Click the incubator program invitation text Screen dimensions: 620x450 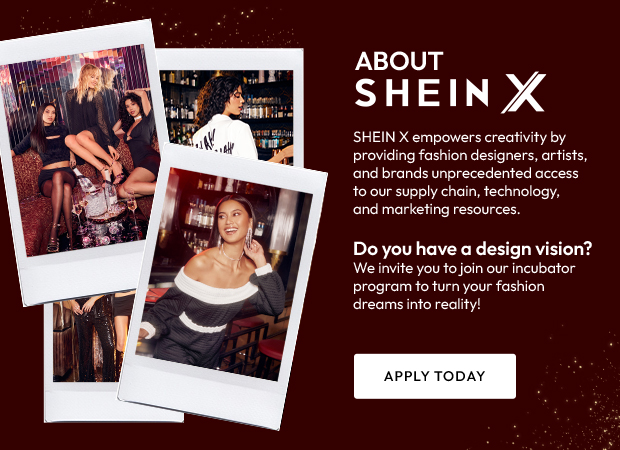tap(464, 286)
